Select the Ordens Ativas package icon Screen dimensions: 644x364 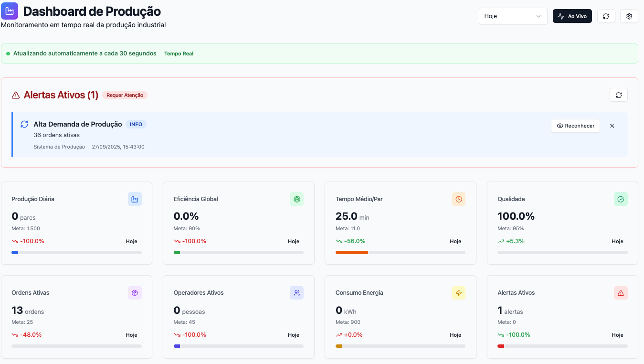coord(135,292)
